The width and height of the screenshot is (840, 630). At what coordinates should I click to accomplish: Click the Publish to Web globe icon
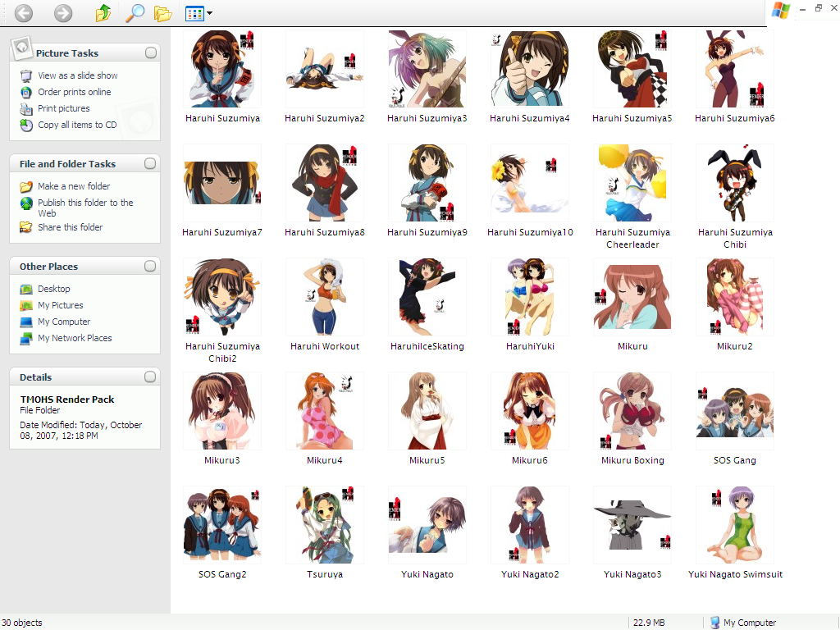tap(25, 203)
